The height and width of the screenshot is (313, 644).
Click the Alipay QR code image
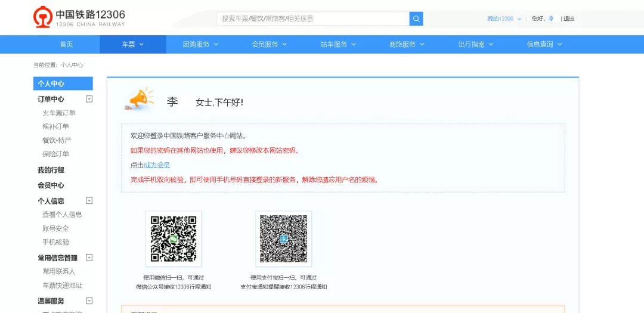pyautogui.click(x=283, y=238)
